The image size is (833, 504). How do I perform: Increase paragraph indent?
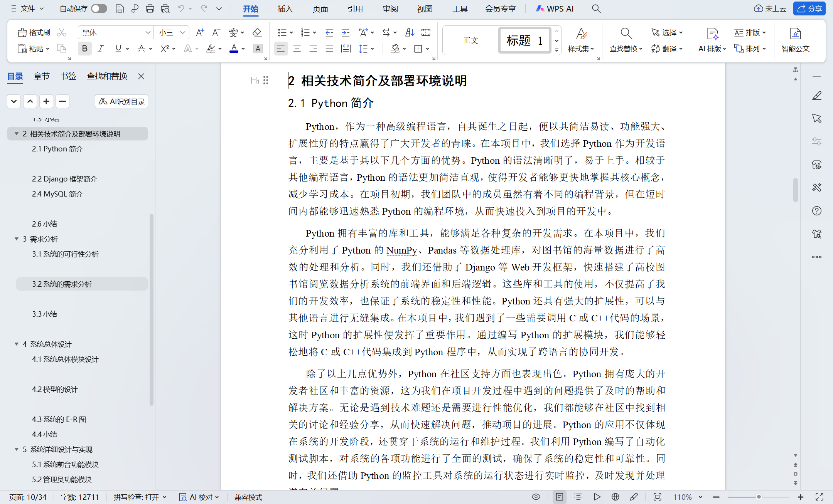click(346, 32)
